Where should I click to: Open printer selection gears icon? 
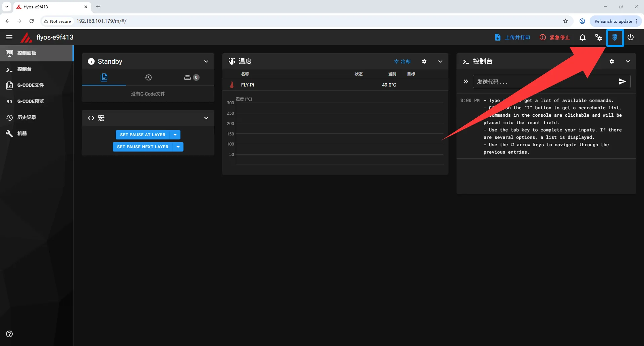click(598, 37)
